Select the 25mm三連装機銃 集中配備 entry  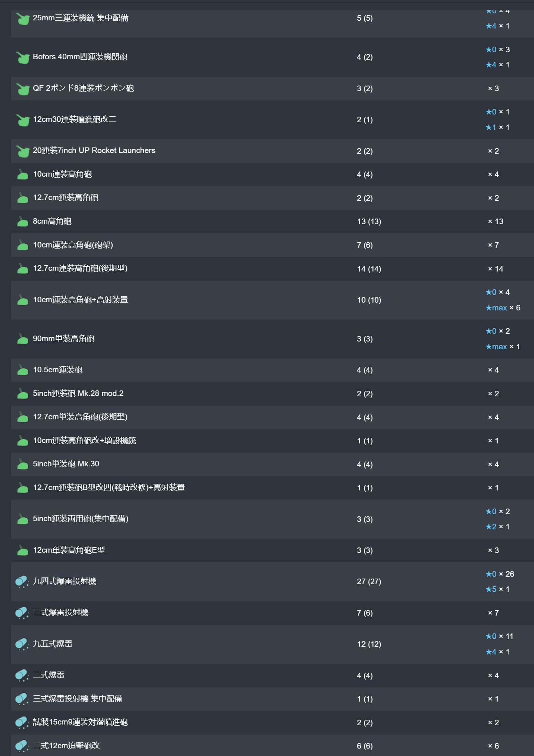click(x=80, y=18)
